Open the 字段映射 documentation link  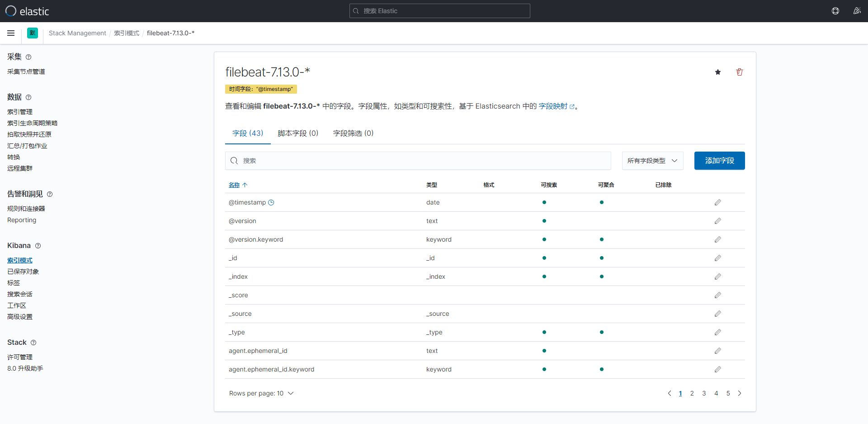click(556, 106)
